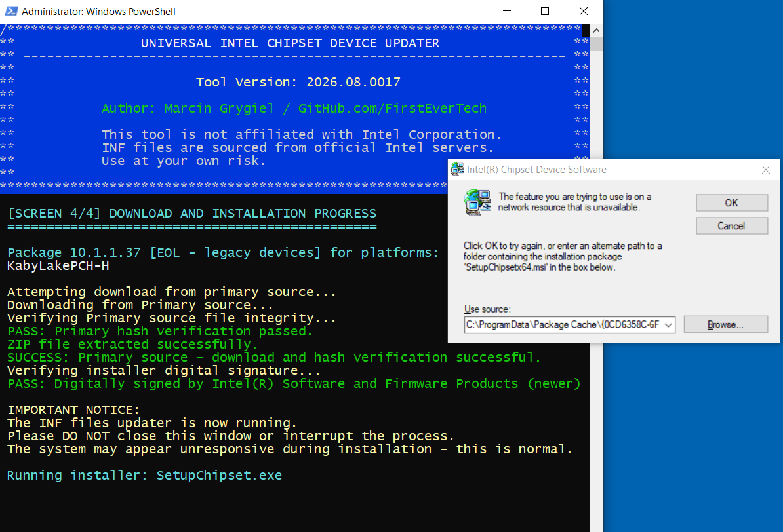This screenshot has width=783, height=532.
Task: Click 'INF files are sourced from official' line
Action: coord(298,147)
